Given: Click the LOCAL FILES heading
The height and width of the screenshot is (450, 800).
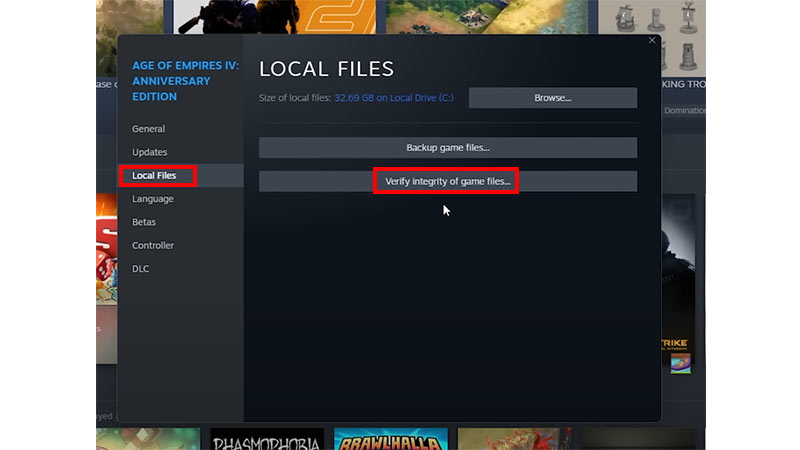Looking at the screenshot, I should click(x=327, y=69).
